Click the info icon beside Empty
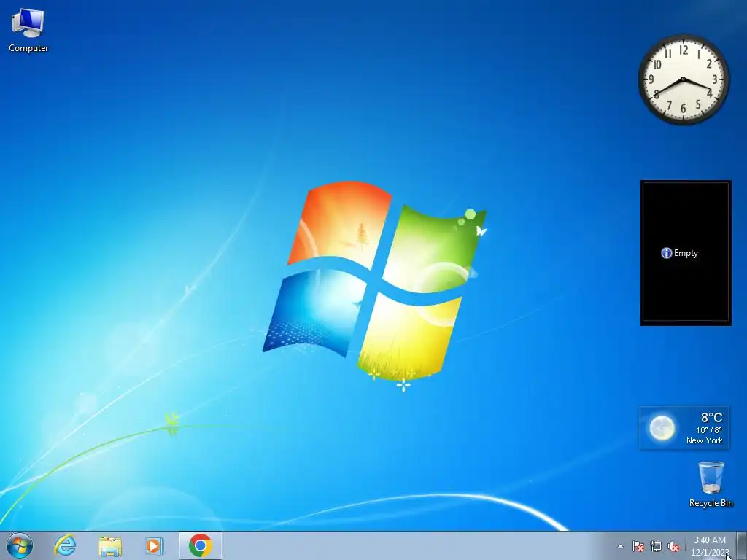Image resolution: width=747 pixels, height=560 pixels. pos(667,253)
